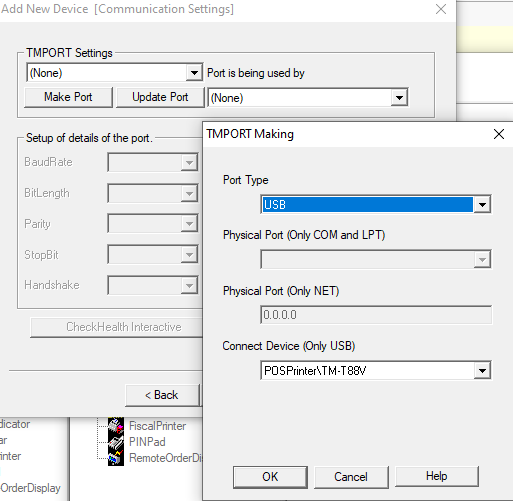This screenshot has width=513, height=501.
Task: Open the TMPORT Settings port dropdown
Action: tap(194, 72)
